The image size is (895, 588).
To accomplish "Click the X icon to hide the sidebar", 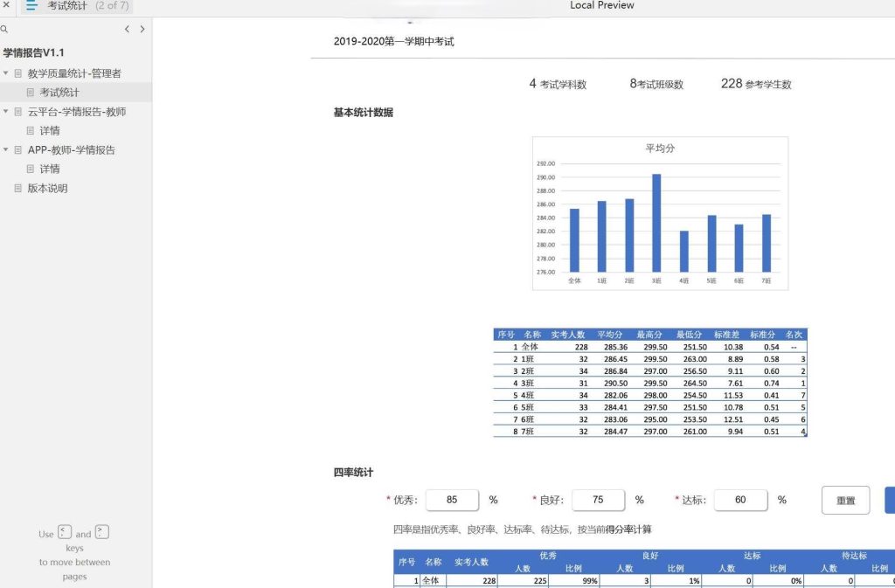I will pos(6,6).
